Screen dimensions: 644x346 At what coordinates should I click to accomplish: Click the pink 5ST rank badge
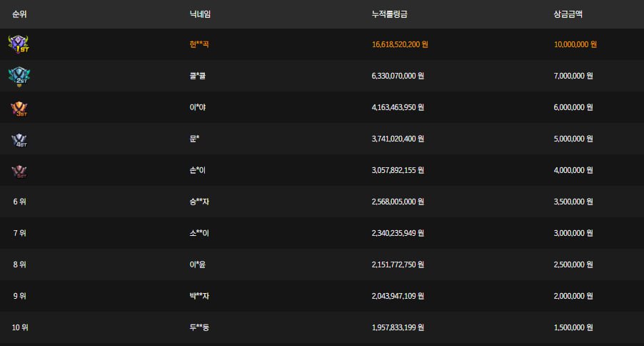click(x=19, y=170)
